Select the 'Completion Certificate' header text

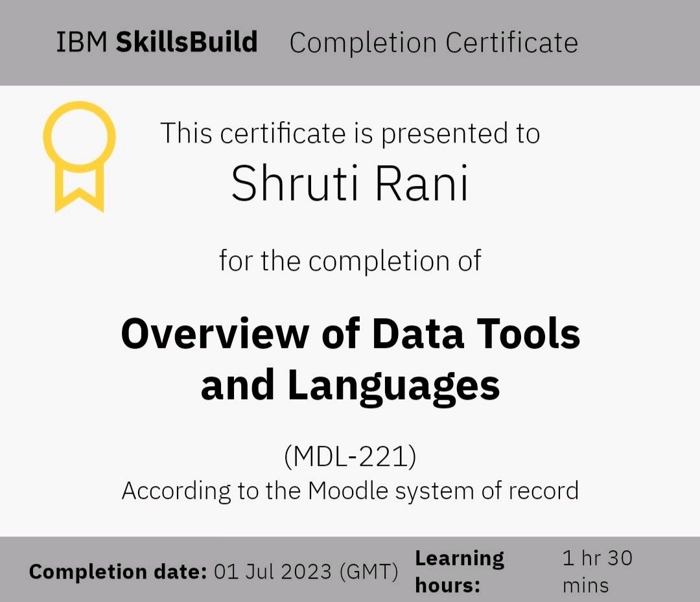(x=434, y=43)
